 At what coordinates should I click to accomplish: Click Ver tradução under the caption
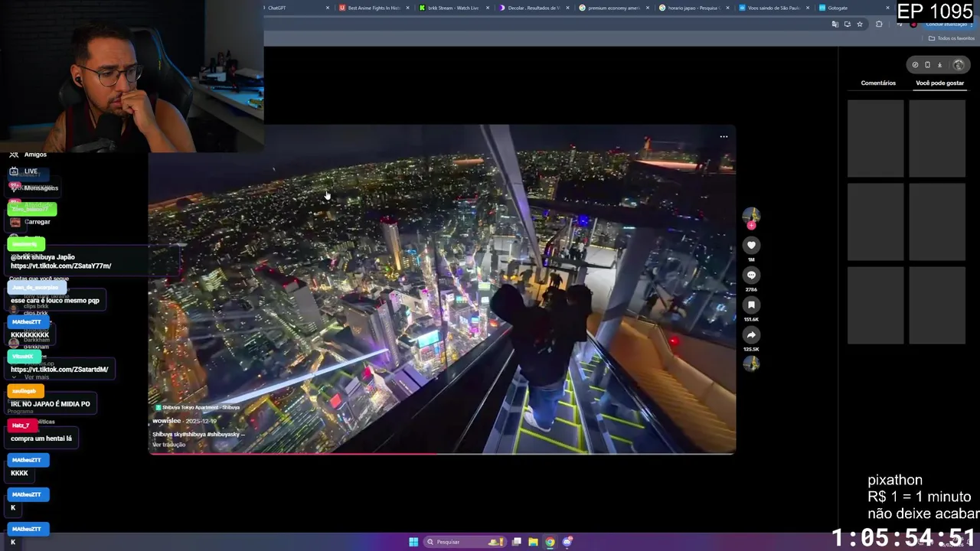click(x=168, y=445)
